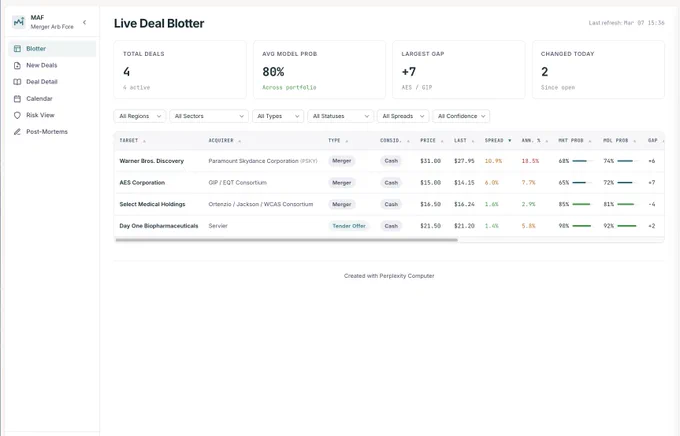Click GIP / EQT Consortium acquirer
680x436 pixels.
coord(238,183)
